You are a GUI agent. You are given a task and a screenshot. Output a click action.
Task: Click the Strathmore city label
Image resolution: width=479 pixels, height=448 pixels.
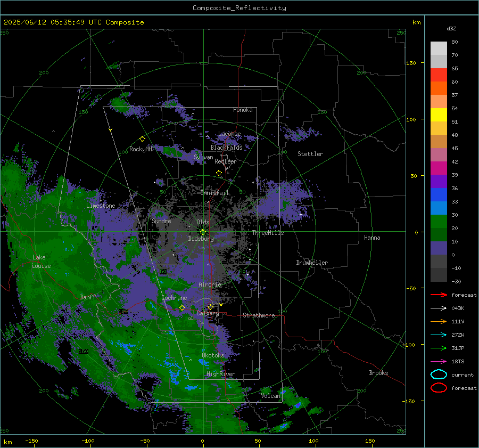pyautogui.click(x=259, y=315)
